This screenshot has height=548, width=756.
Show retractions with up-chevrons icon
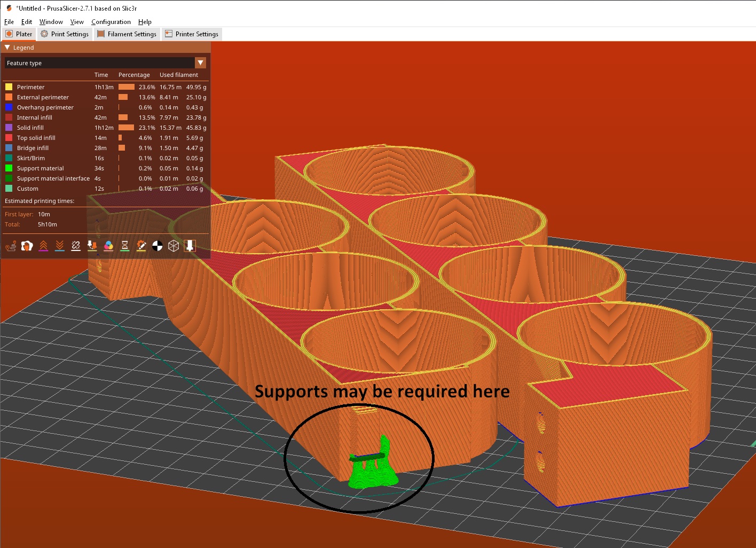pos(43,246)
